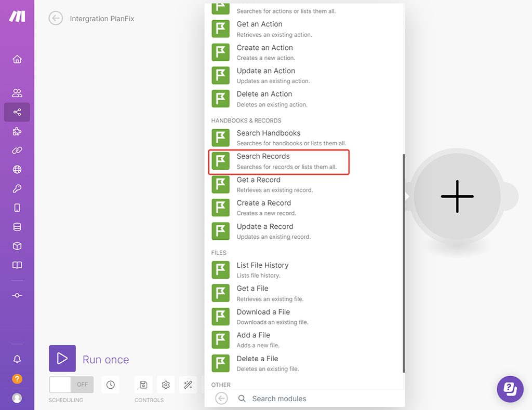Image resolution: width=532 pixels, height=410 pixels.
Task: Go back with the arrow beside Intergration PlanFix
Action: point(56,18)
